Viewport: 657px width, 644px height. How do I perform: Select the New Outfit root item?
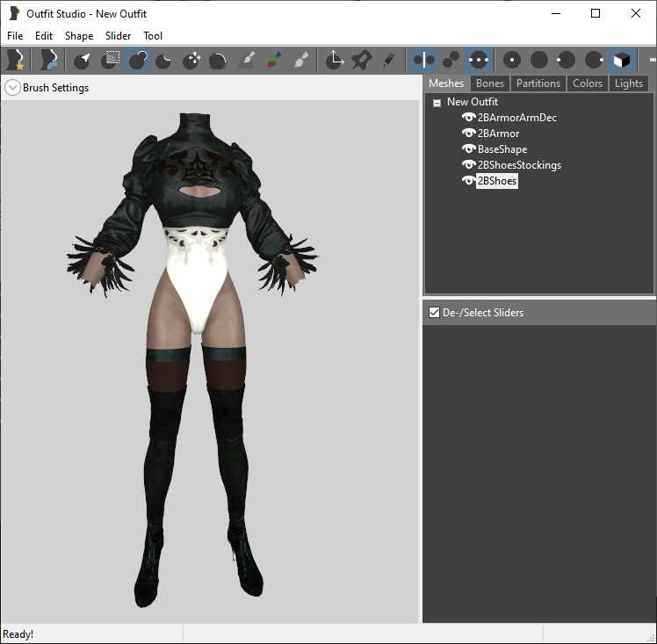click(473, 102)
